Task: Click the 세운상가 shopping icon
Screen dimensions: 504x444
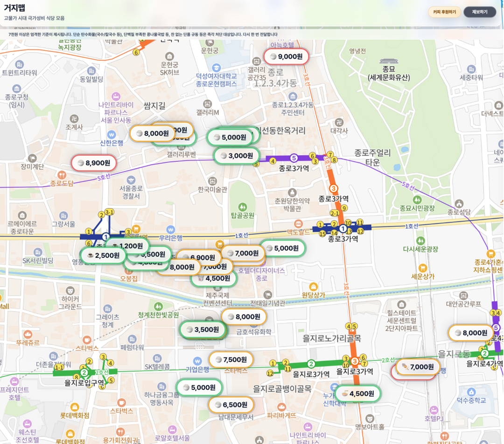Action: (x=423, y=268)
